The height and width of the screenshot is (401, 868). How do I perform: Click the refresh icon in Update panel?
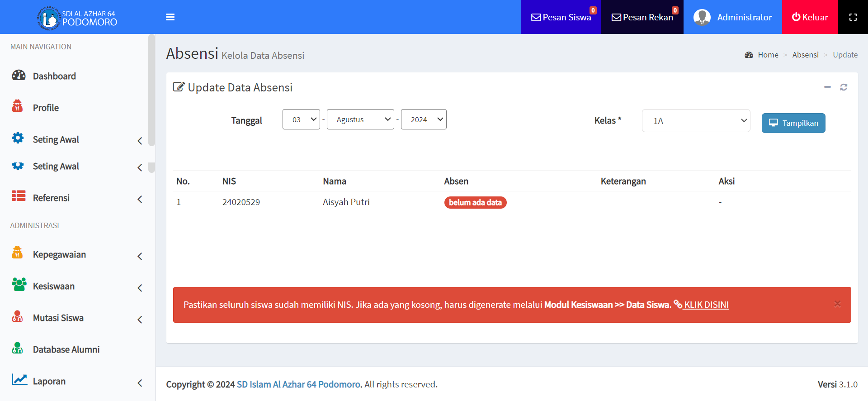(x=843, y=87)
